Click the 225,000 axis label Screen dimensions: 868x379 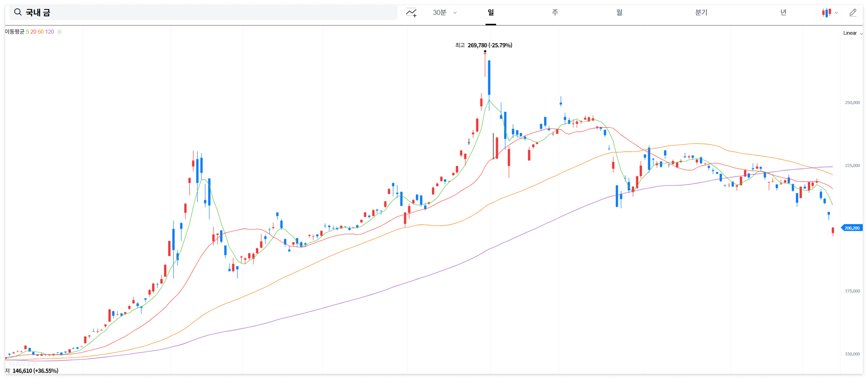[852, 165]
